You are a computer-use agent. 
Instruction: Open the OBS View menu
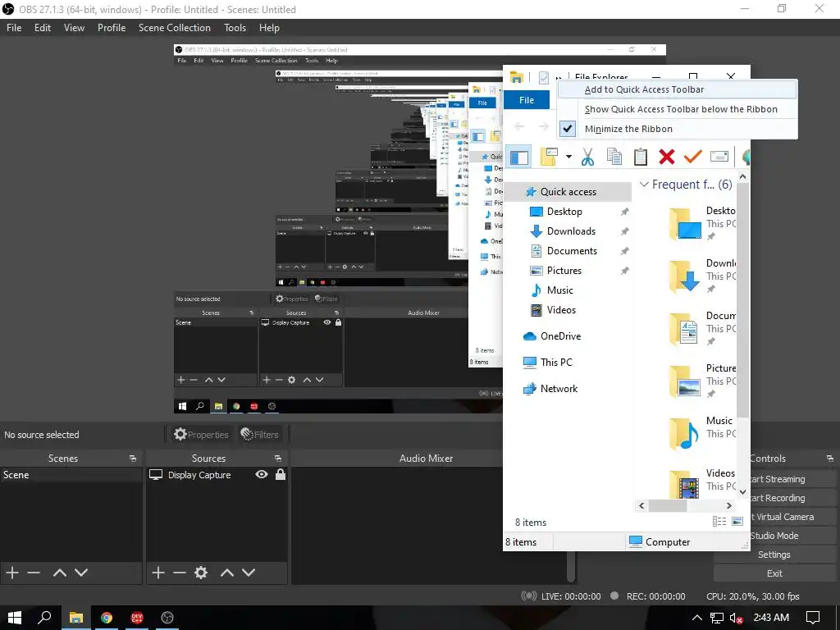[74, 28]
